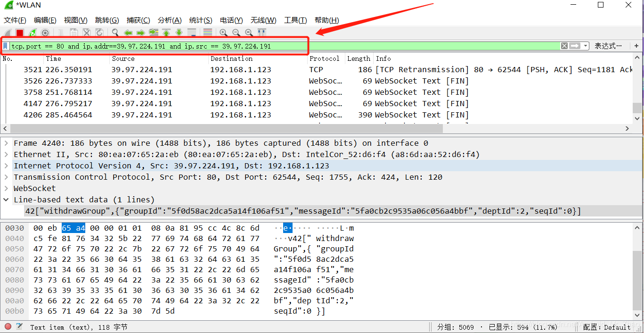Open the 跳转(G) menu

pos(107,20)
